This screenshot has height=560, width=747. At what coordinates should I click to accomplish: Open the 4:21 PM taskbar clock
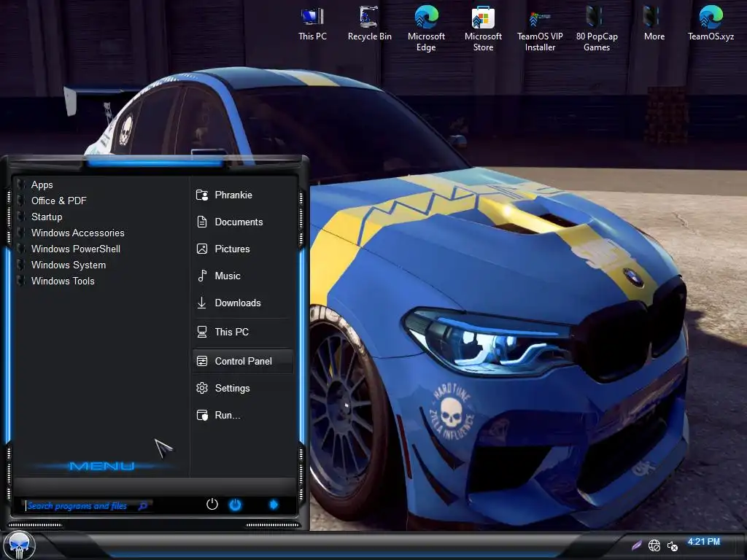tap(704, 542)
